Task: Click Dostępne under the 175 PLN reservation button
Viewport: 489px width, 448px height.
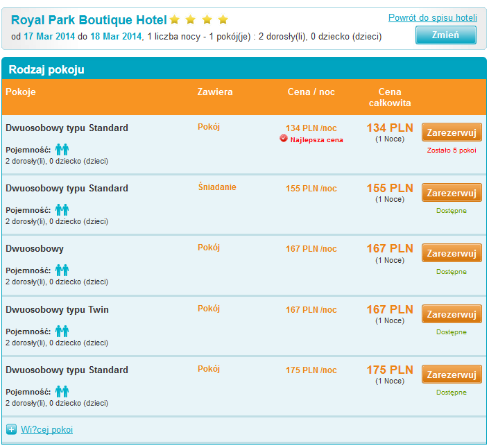Action: 452,393
